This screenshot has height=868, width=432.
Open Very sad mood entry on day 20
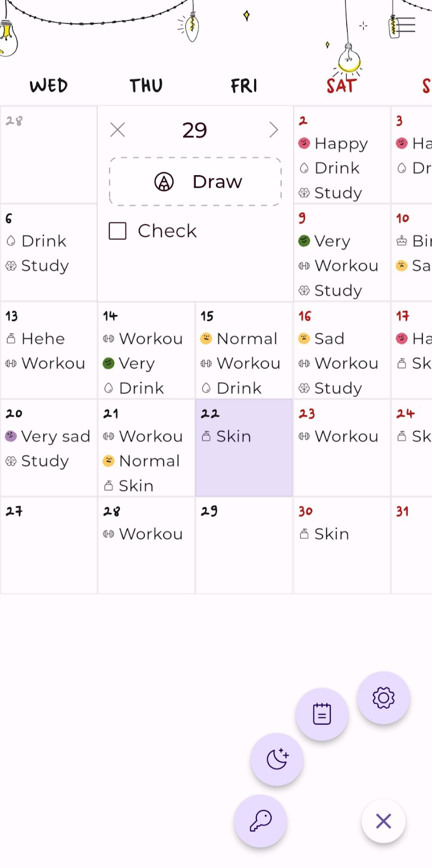(x=49, y=436)
